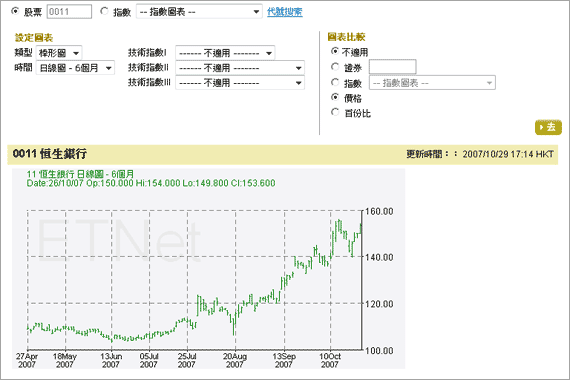Screen dimensions: 570x380
Task: Select the 指數 comparison radio button
Action: (x=335, y=82)
